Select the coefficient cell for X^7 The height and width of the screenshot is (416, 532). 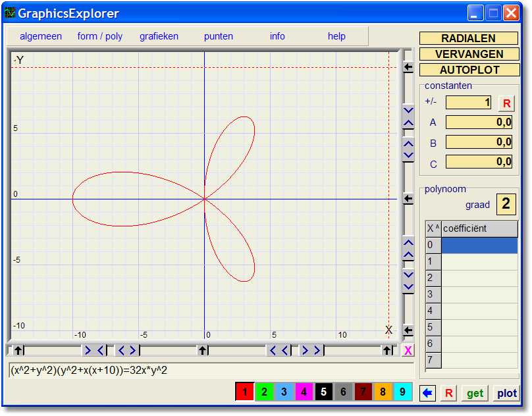pyautogui.click(x=479, y=360)
